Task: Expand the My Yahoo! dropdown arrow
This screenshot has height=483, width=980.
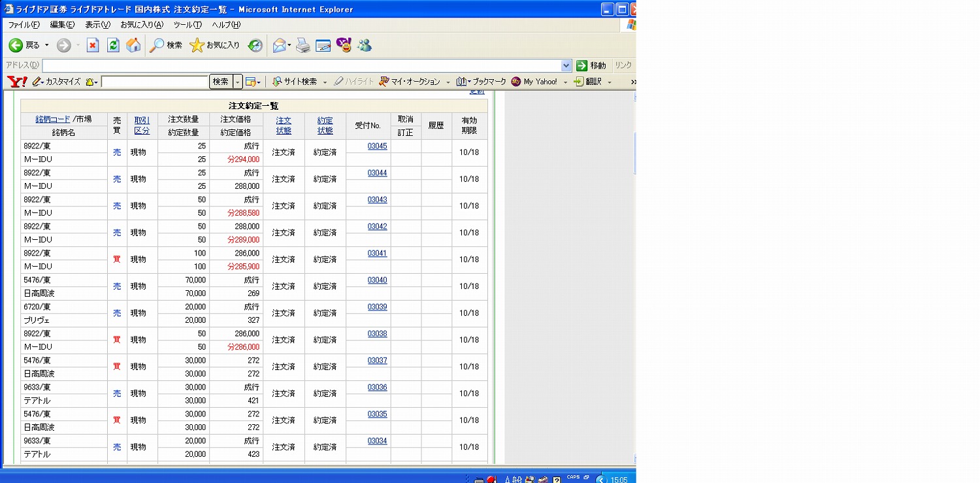Action: (565, 82)
